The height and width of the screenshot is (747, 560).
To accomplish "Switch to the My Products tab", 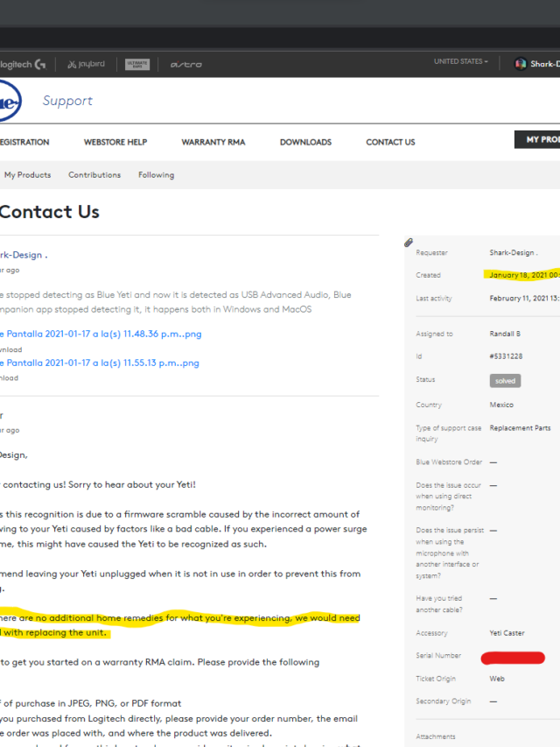I will pos(28,175).
